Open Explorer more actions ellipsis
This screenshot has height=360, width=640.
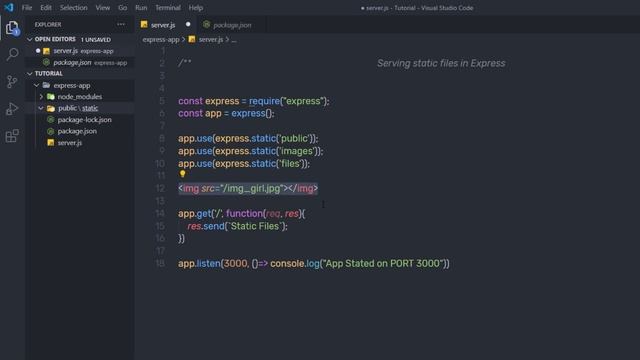pos(121,24)
